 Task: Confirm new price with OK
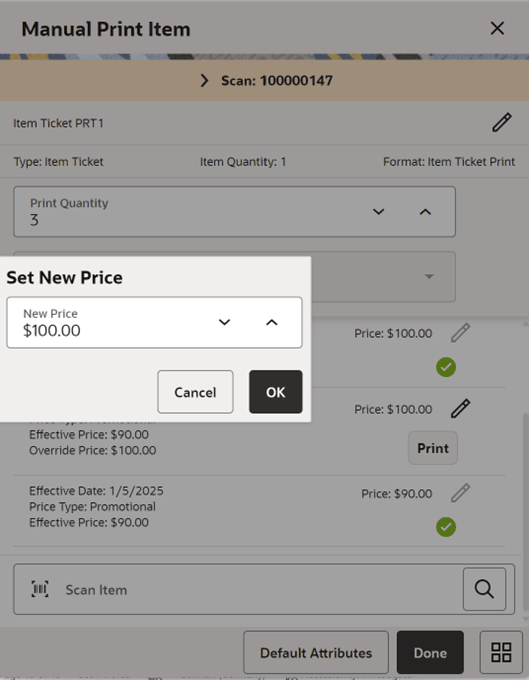276,392
